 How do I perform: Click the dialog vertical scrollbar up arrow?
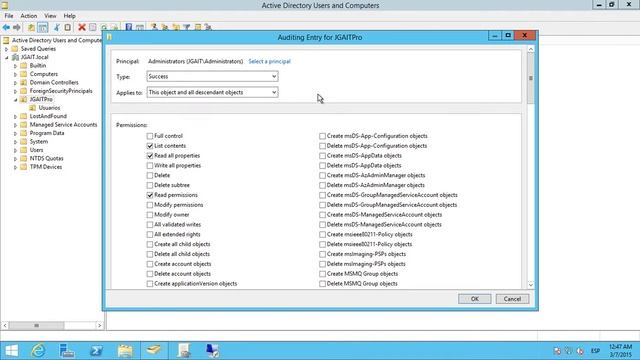tap(531, 49)
